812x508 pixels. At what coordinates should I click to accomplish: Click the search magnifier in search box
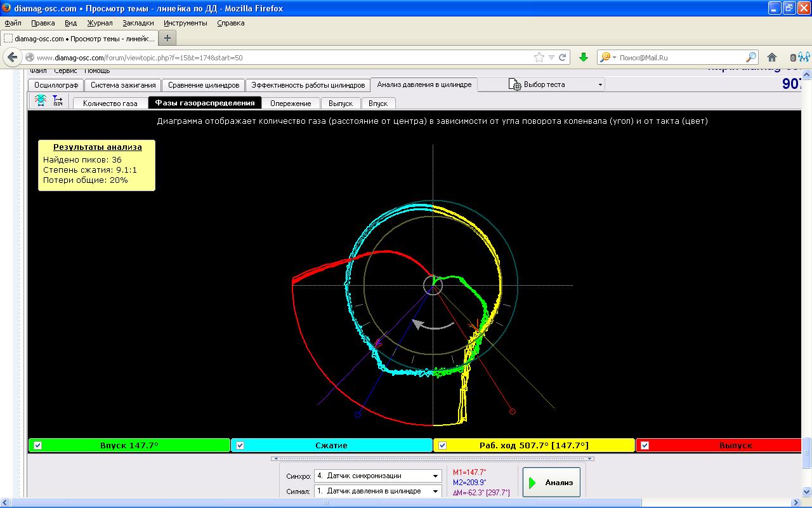click(751, 57)
